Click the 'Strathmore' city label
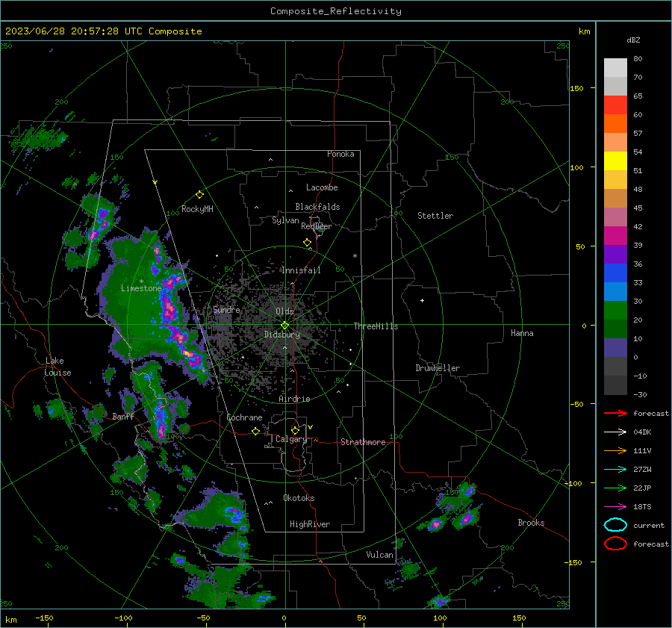The height and width of the screenshot is (628, 672). pos(363,442)
